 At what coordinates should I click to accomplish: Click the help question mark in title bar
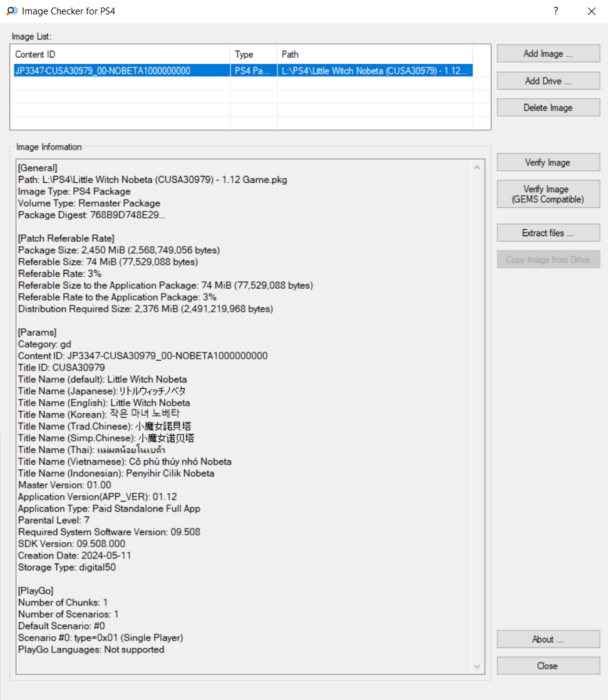(x=556, y=11)
